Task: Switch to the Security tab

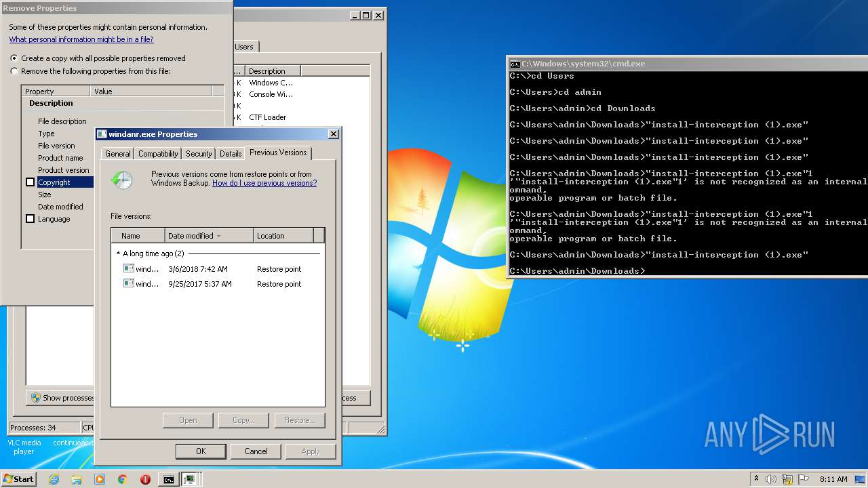Action: click(199, 154)
